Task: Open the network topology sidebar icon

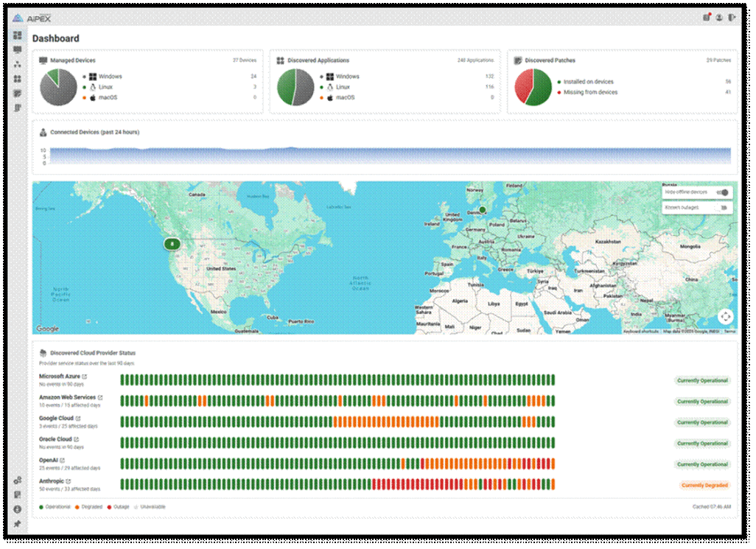Action: click(x=18, y=64)
